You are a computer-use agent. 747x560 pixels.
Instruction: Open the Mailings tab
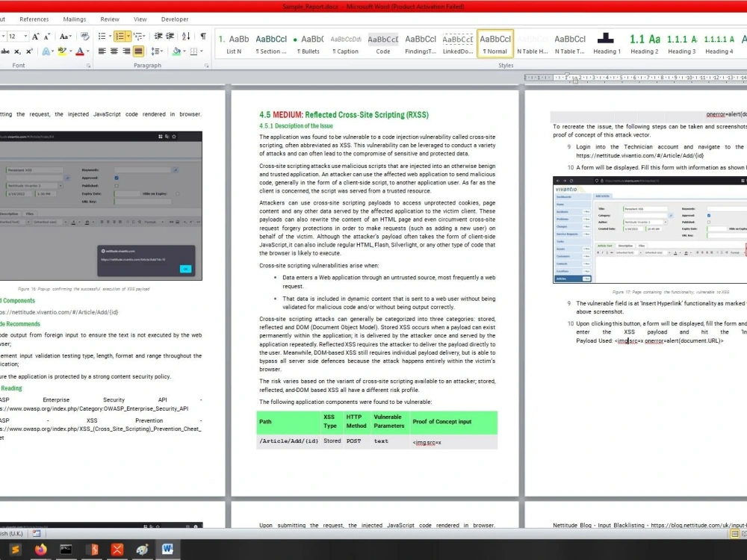tap(74, 19)
